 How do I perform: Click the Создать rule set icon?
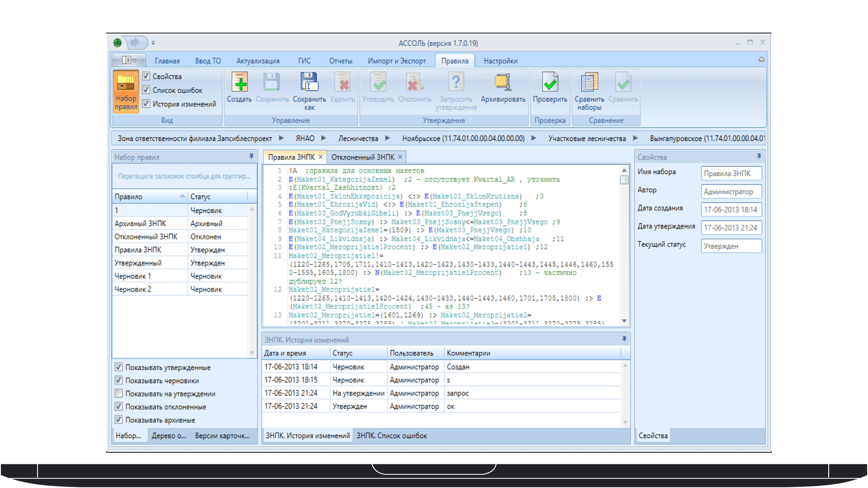239,88
